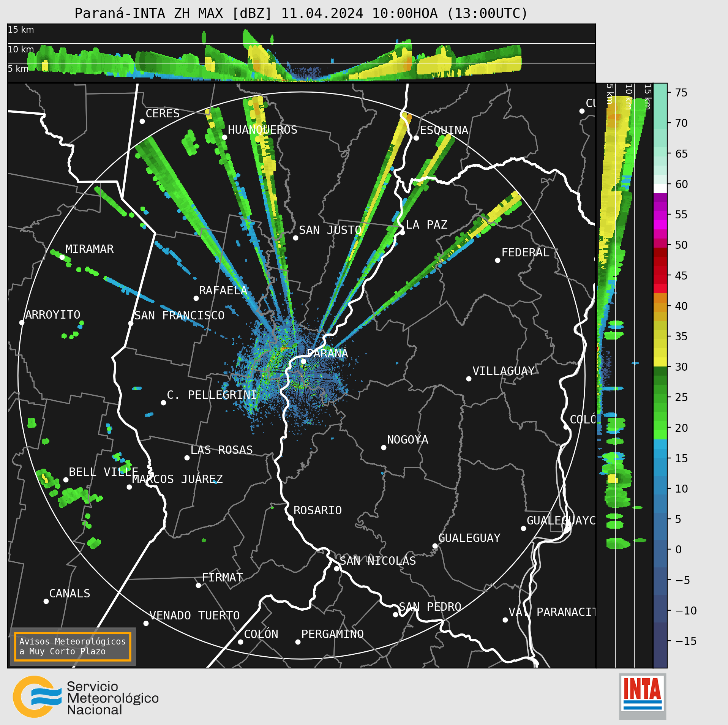The image size is (728, 725).
Task: Click the LA PAZ city label
Action: pos(426,225)
